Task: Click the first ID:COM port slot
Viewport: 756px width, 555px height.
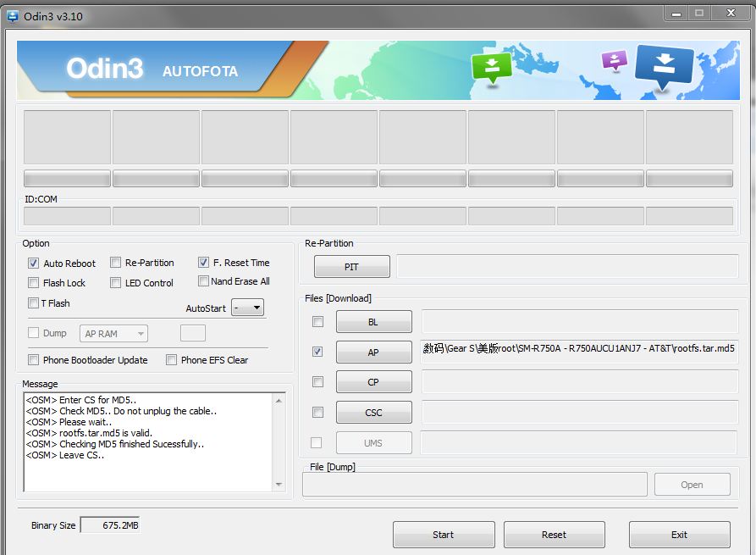Action: click(x=67, y=216)
